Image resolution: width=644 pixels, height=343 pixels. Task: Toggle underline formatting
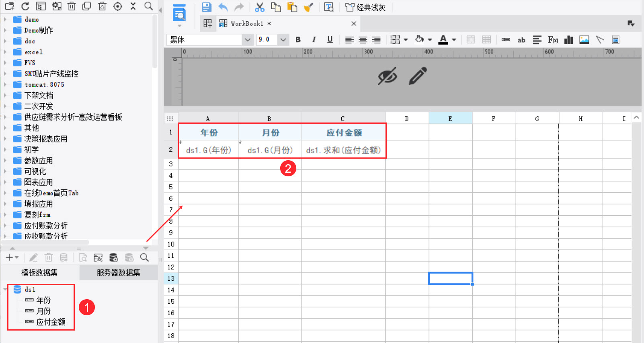click(x=330, y=39)
